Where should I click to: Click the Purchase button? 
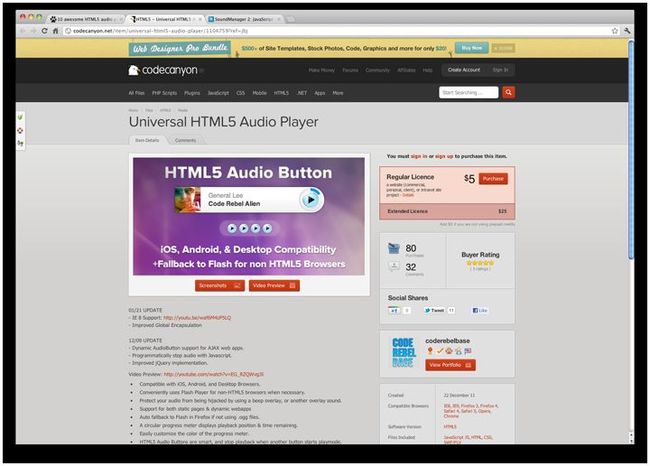pos(493,178)
